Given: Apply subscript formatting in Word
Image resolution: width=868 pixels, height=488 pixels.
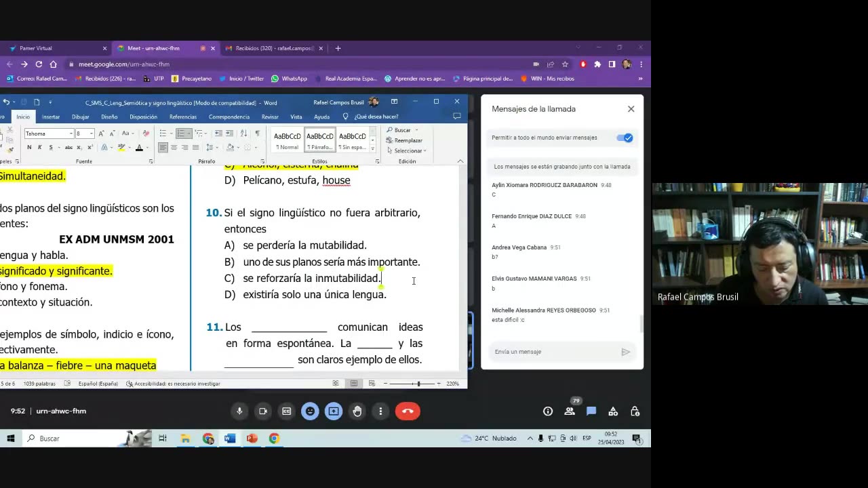Looking at the screenshot, I should tap(79, 147).
